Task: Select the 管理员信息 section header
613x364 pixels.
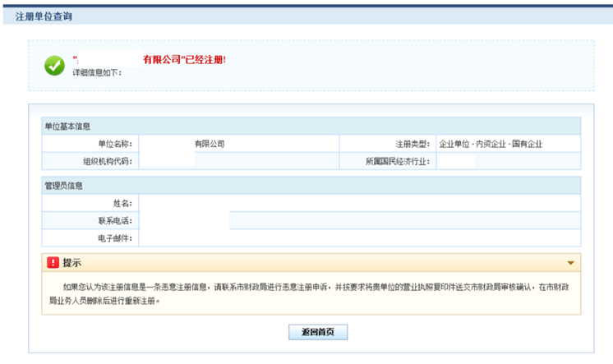Action: (x=64, y=186)
